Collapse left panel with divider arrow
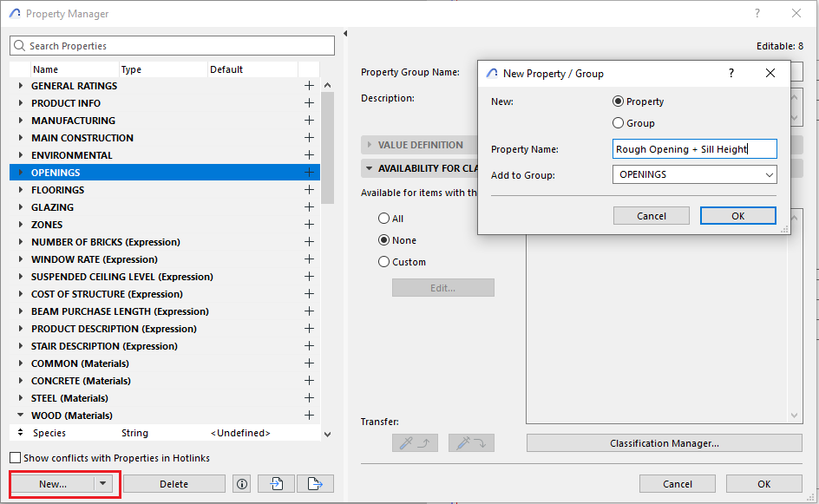Viewport: 819px width, 504px height. click(x=345, y=34)
